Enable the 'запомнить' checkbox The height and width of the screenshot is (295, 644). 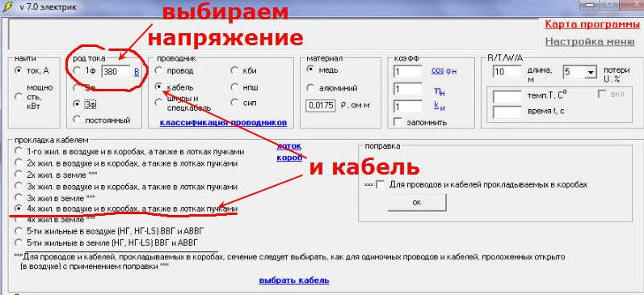[398, 122]
